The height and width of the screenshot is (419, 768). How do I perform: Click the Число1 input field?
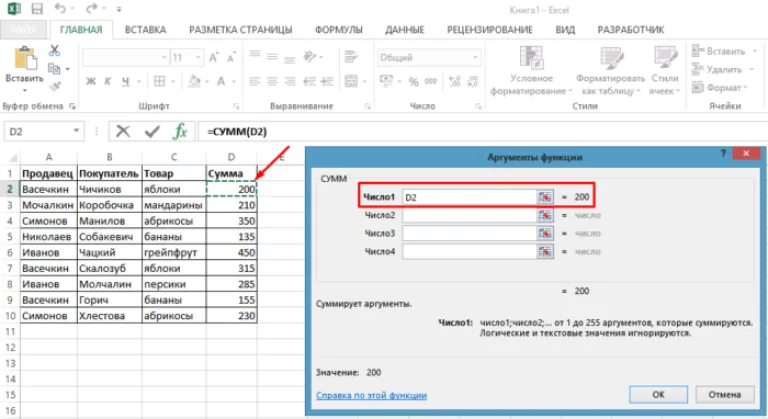coord(469,197)
